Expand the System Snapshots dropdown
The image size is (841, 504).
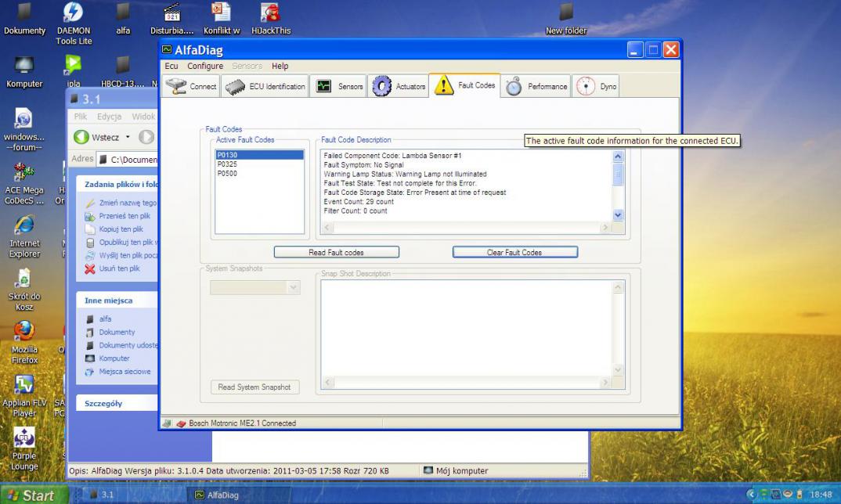pyautogui.click(x=294, y=288)
